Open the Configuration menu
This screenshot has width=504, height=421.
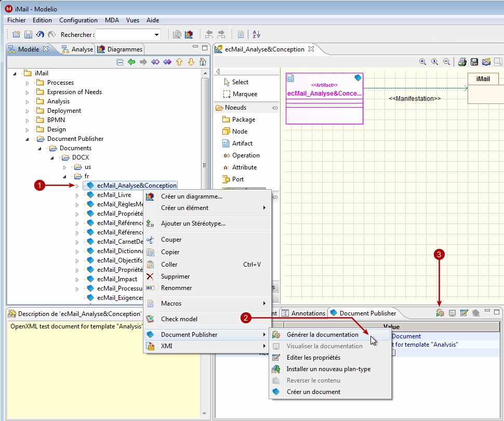(x=78, y=20)
